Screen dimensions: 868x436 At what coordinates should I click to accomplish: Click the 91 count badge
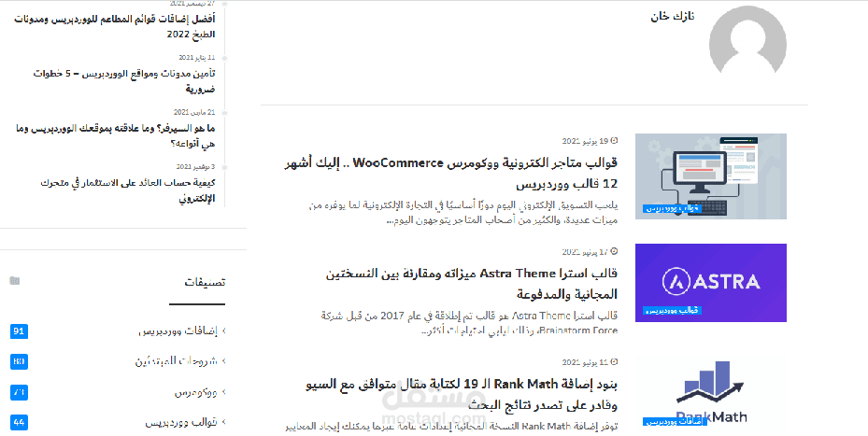(x=19, y=331)
